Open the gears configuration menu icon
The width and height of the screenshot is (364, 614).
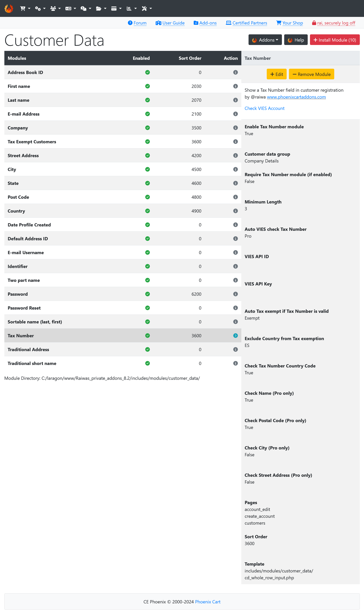[38, 8]
